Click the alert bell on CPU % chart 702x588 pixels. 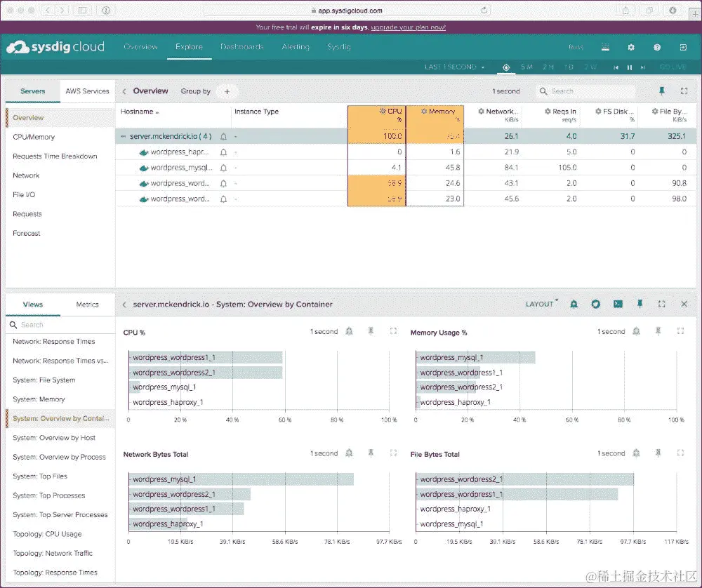349,331
